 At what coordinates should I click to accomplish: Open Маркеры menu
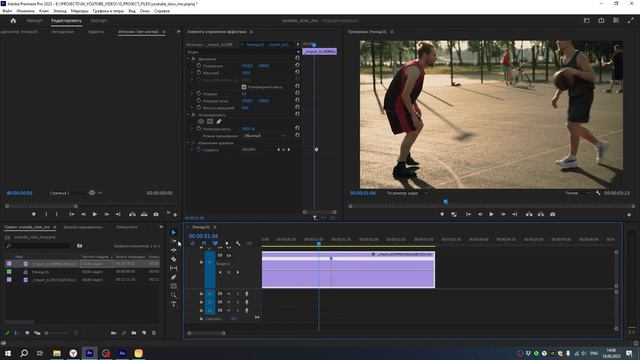tap(80, 11)
